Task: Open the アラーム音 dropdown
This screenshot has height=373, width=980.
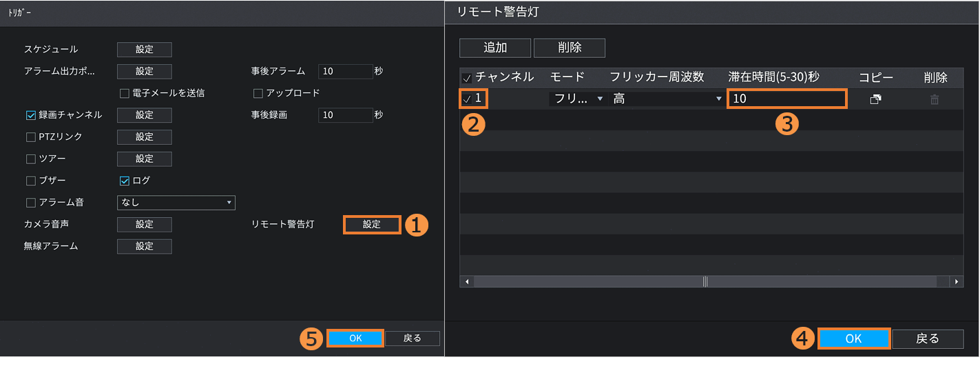Action: 176,203
